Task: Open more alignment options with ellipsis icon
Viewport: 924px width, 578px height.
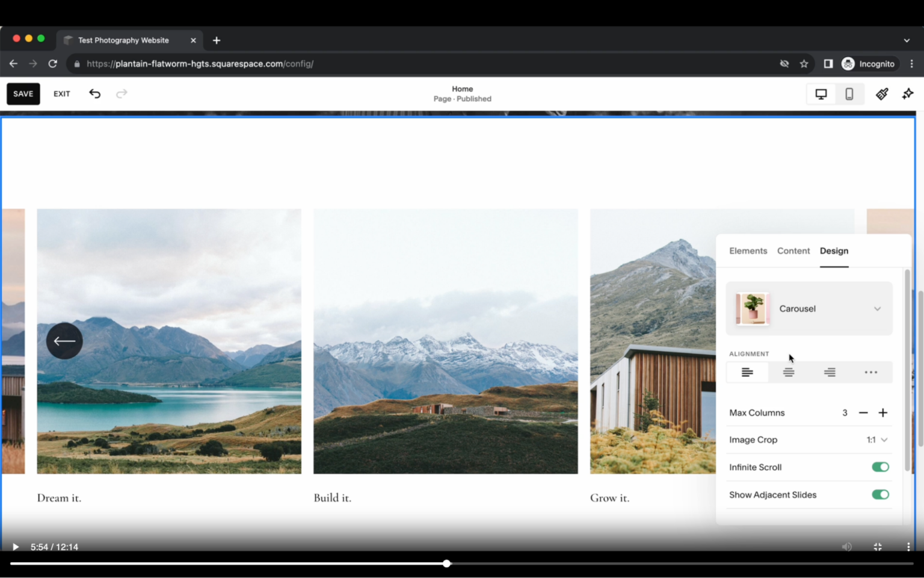Action: [870, 372]
